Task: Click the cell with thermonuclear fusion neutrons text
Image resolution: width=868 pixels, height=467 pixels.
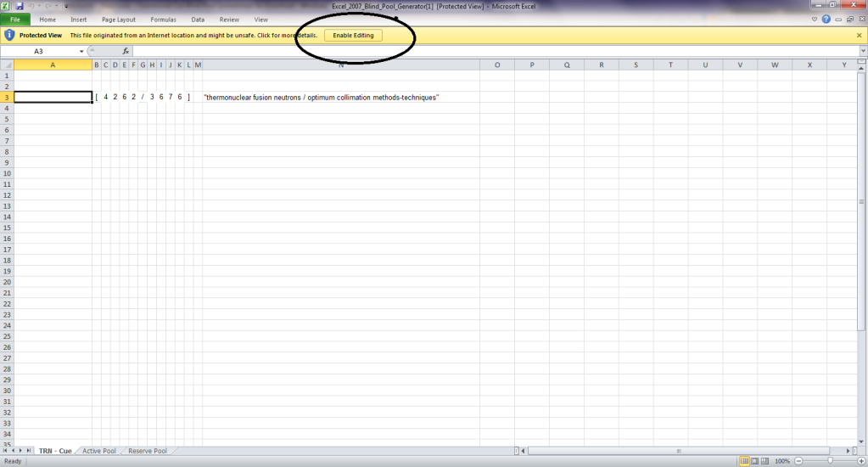Action: [341, 98]
